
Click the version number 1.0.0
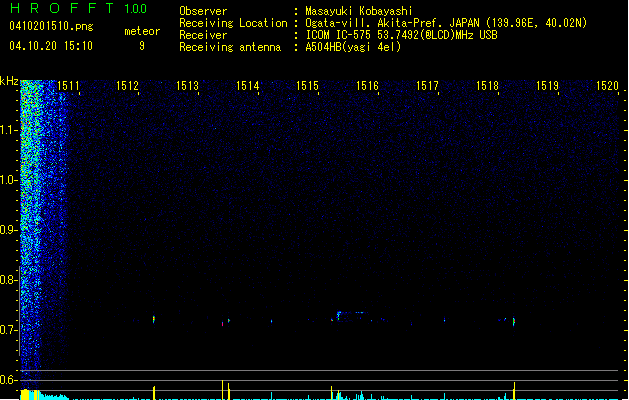point(135,8)
